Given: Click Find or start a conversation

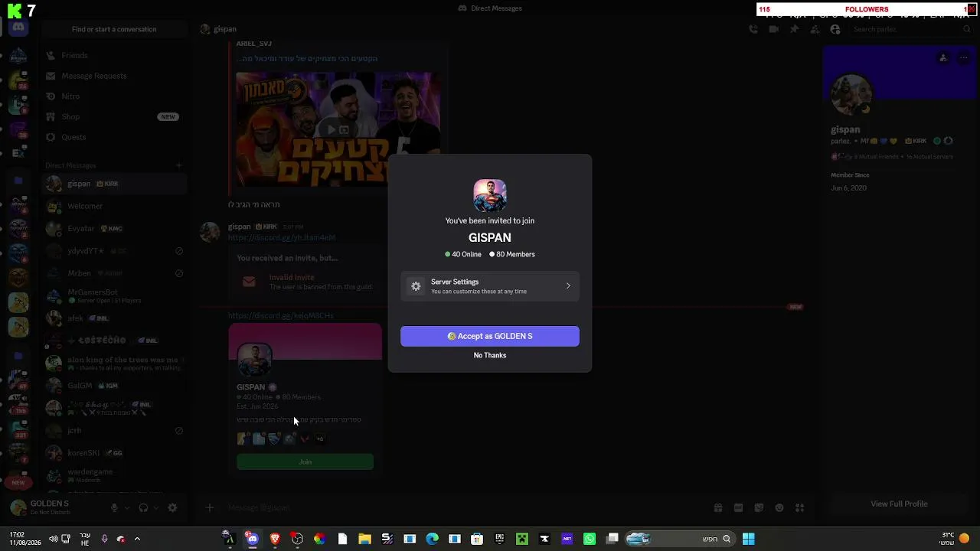Looking at the screenshot, I should [x=114, y=29].
